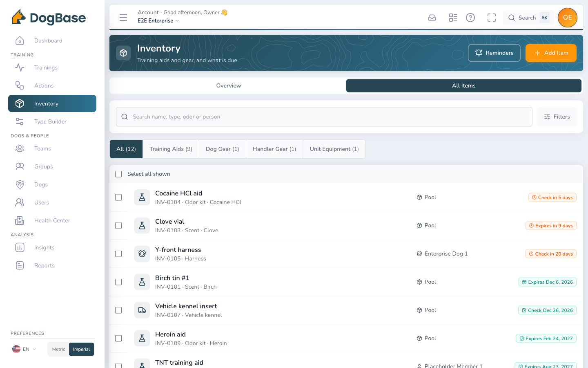588x368 pixels.
Task: Filter by Handler Gear (1)
Action: pyautogui.click(x=274, y=149)
